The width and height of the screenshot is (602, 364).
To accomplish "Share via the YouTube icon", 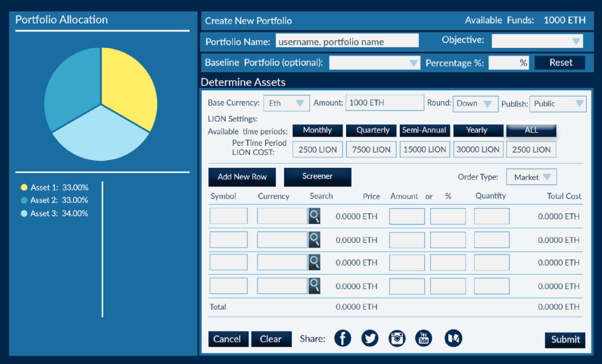I will coord(424,338).
